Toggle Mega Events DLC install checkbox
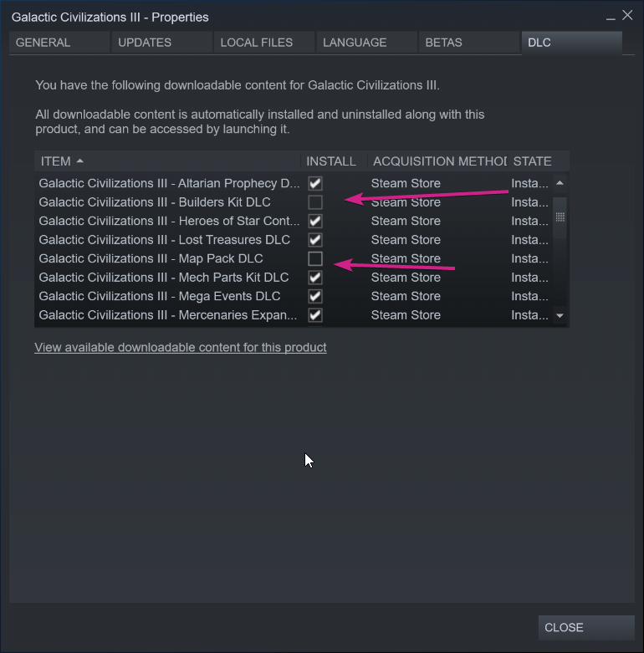The height and width of the screenshot is (653, 644). [x=315, y=296]
